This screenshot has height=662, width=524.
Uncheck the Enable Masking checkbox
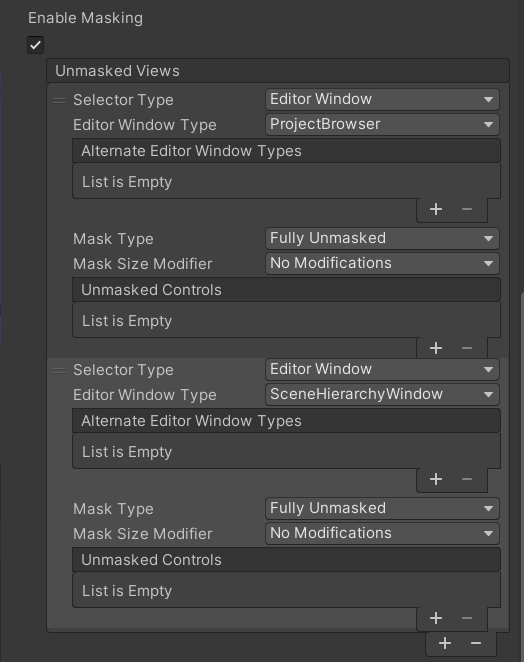[x=35, y=45]
